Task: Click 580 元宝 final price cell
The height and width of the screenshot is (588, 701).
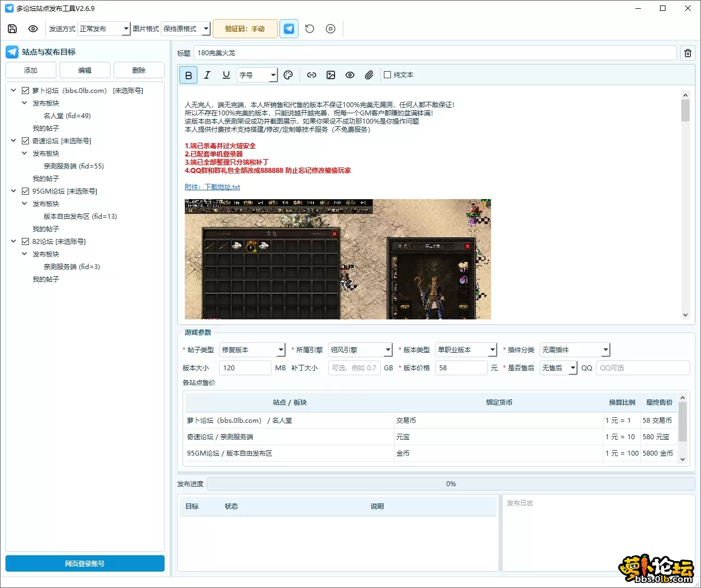Action: [658, 437]
